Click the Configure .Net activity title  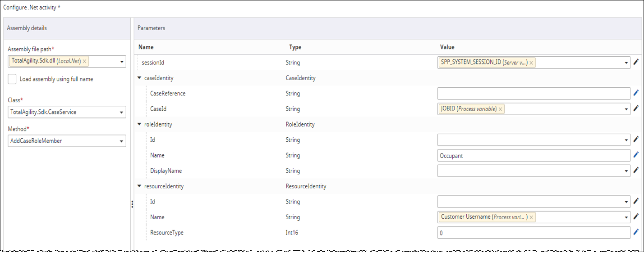click(x=32, y=8)
